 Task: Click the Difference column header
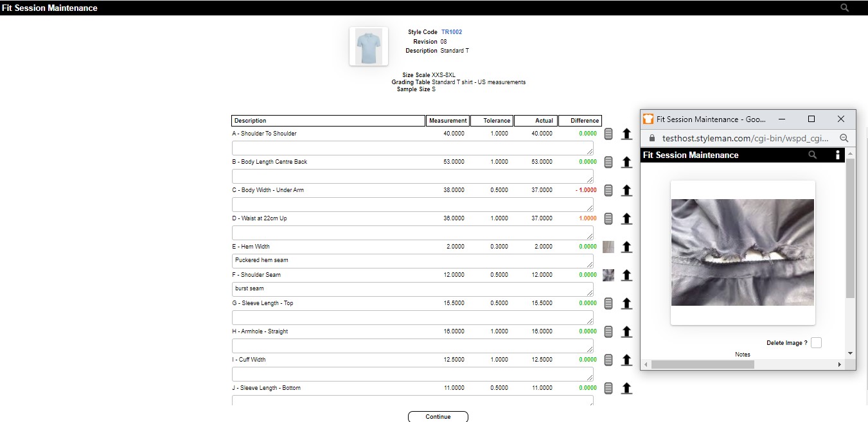(580, 121)
